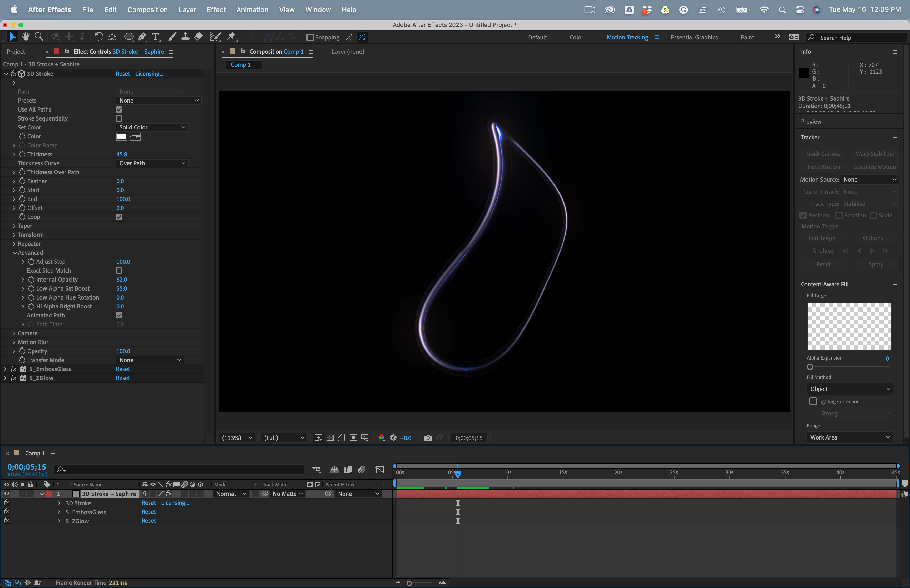Click Licensing link for 3D Stroke

149,74
